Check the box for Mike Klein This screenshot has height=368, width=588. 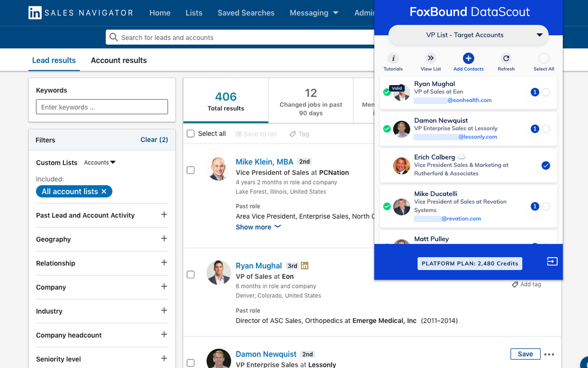pyautogui.click(x=191, y=170)
